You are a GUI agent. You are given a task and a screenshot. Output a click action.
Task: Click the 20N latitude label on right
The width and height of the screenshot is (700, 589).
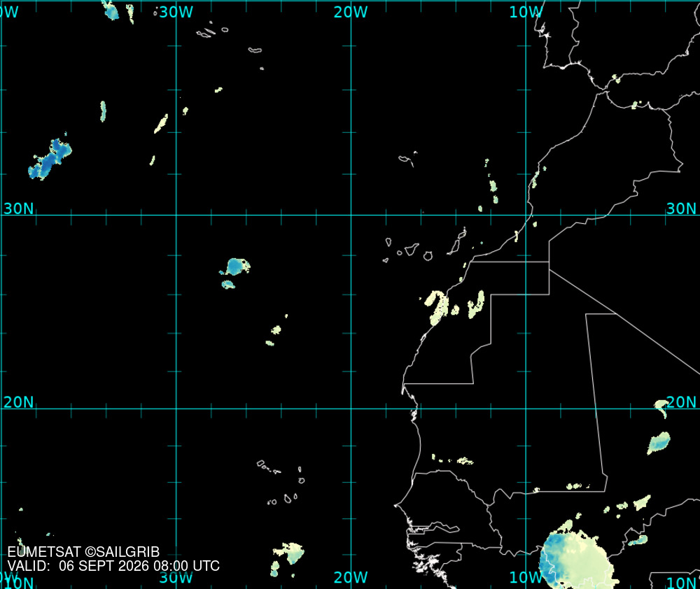(x=681, y=402)
